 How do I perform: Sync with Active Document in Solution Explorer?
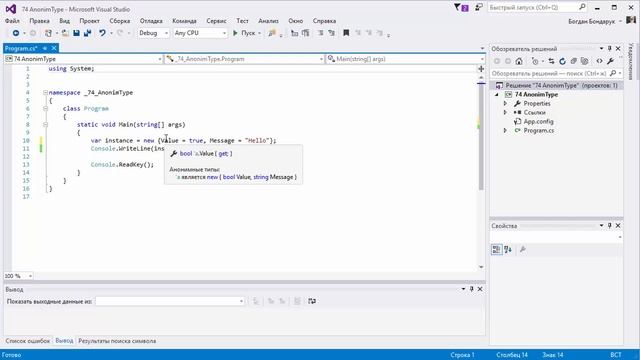click(551, 61)
